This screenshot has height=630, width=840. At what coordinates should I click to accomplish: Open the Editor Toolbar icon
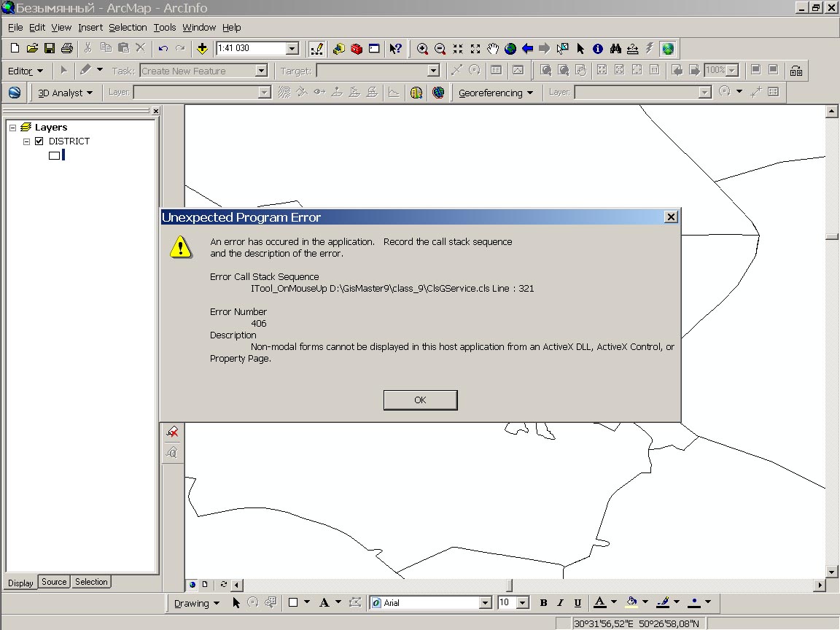point(316,49)
